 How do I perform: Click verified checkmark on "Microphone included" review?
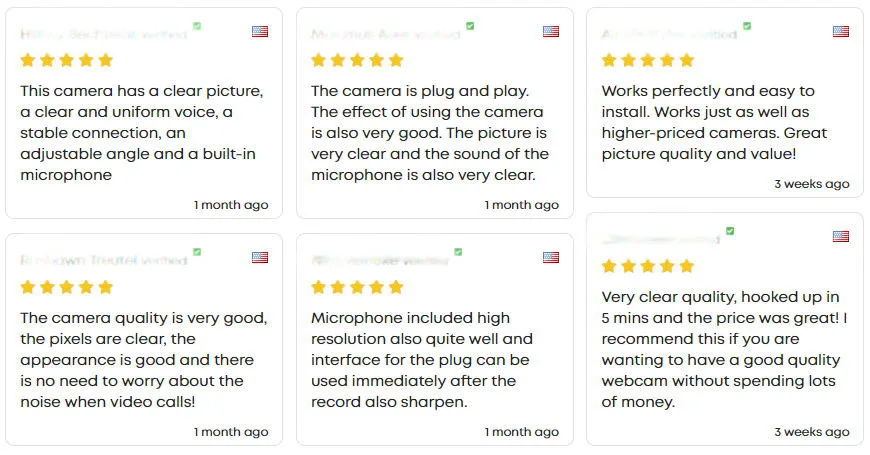pyautogui.click(x=458, y=252)
